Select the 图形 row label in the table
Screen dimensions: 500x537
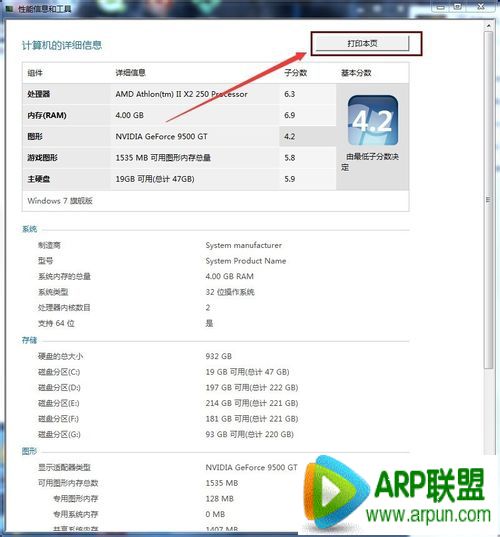(35, 136)
